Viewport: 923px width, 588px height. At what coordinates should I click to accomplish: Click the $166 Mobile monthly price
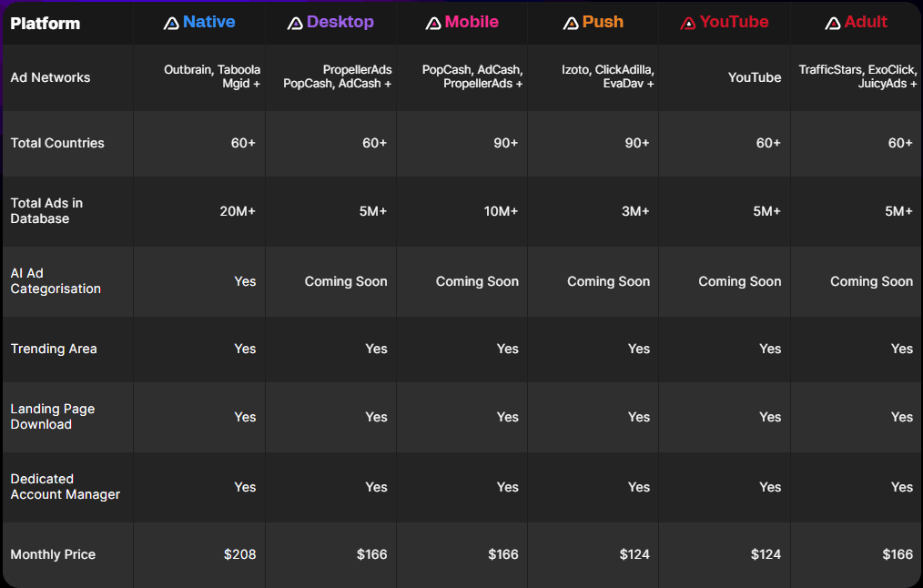click(503, 554)
